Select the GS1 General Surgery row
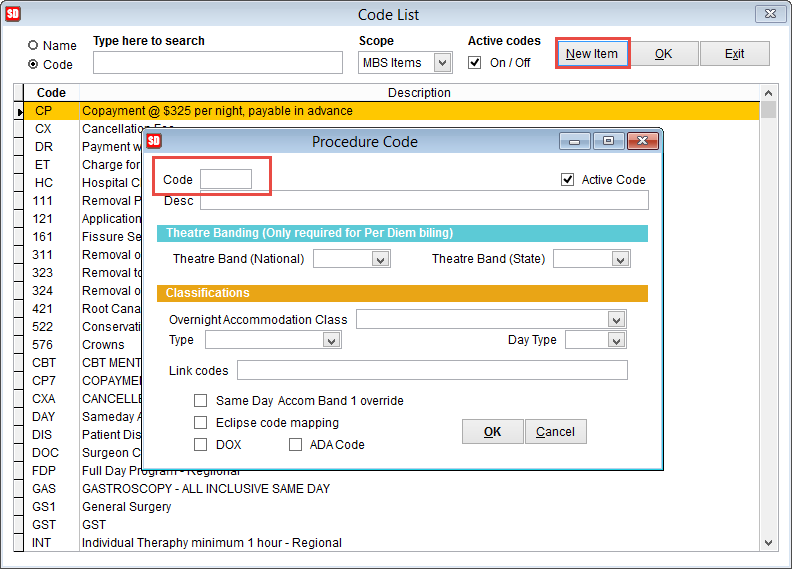Screen dimensions: 792x569 pos(392,506)
